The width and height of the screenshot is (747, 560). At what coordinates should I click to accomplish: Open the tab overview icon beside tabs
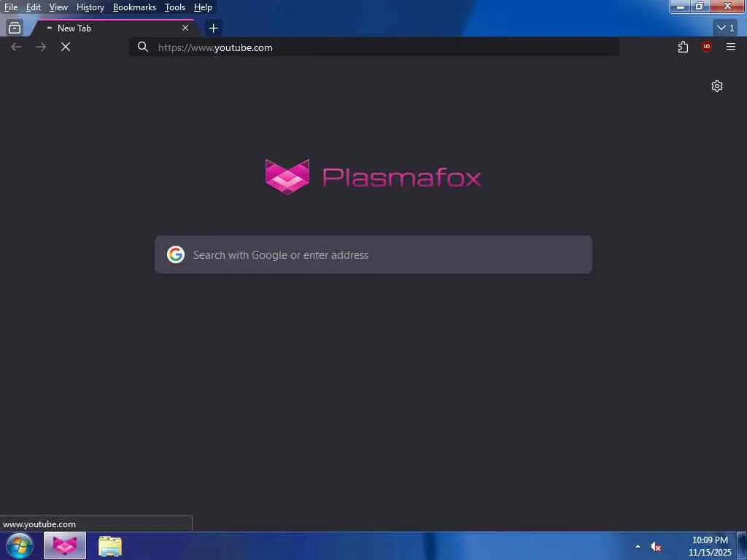[x=15, y=28]
